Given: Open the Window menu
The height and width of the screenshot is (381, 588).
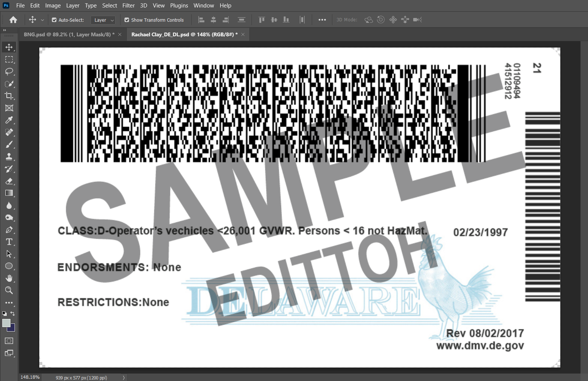Looking at the screenshot, I should click(204, 6).
